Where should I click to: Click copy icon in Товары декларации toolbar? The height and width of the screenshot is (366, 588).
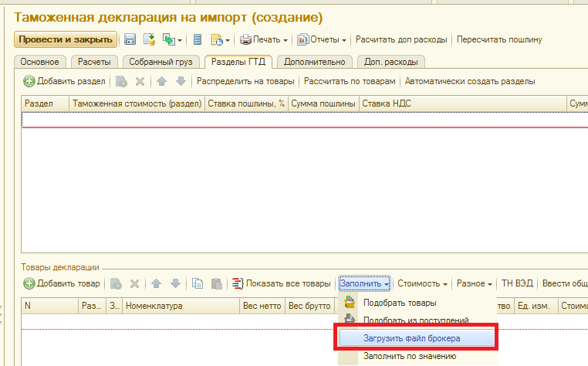(198, 283)
